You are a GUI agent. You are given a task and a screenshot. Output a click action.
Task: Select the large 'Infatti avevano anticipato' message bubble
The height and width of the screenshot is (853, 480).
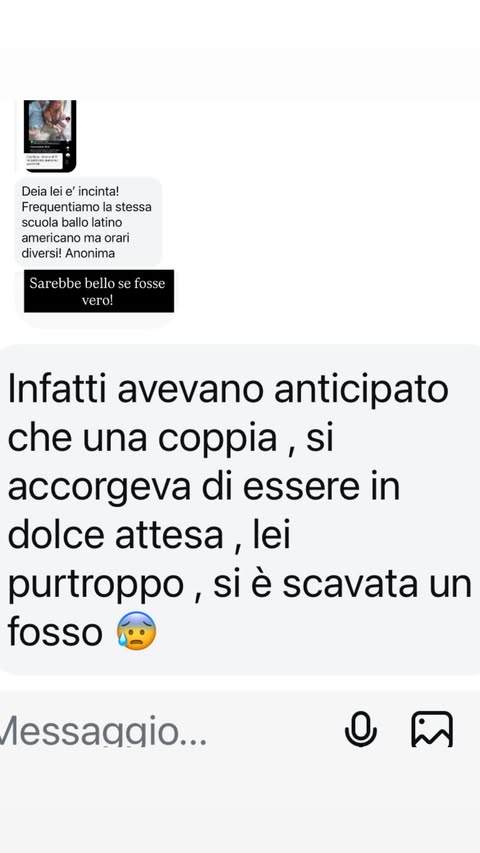[238, 510]
